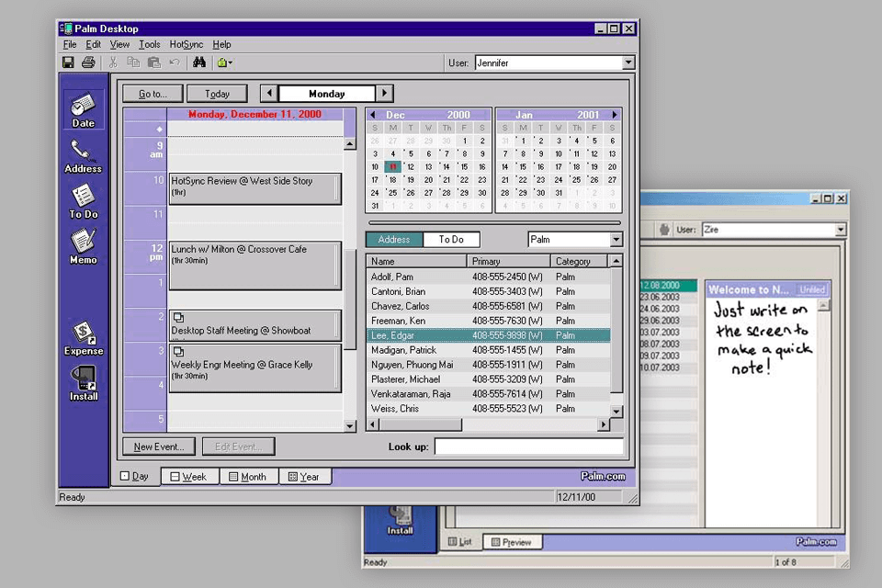Select Lunch w/ Milton @ Crossover Cafe event
This screenshot has height=588, width=882.
pos(254,266)
